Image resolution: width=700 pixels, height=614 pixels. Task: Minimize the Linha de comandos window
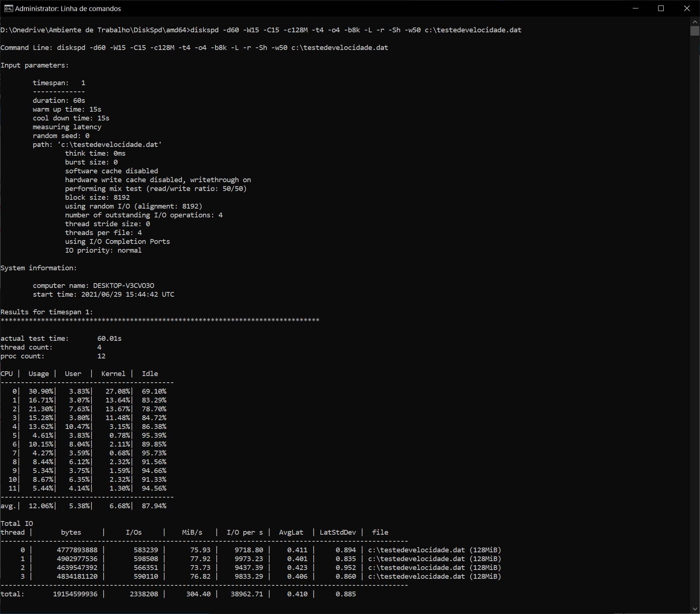(635, 8)
